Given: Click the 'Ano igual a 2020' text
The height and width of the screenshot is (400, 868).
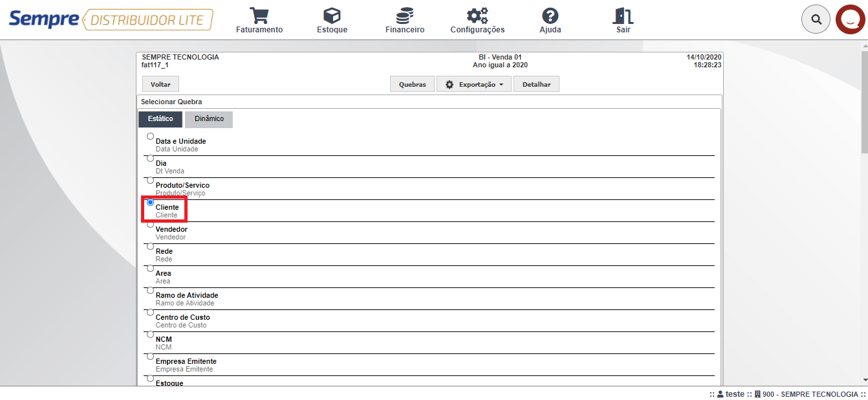Looking at the screenshot, I should click(x=500, y=65).
